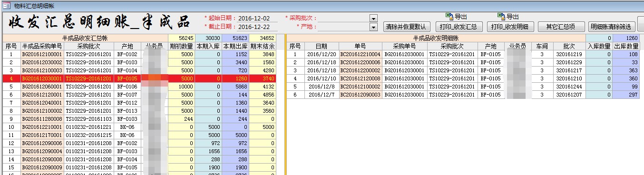Click the Excel export icon above 打印_收发汇总
644x175 pixels.
click(x=449, y=16)
